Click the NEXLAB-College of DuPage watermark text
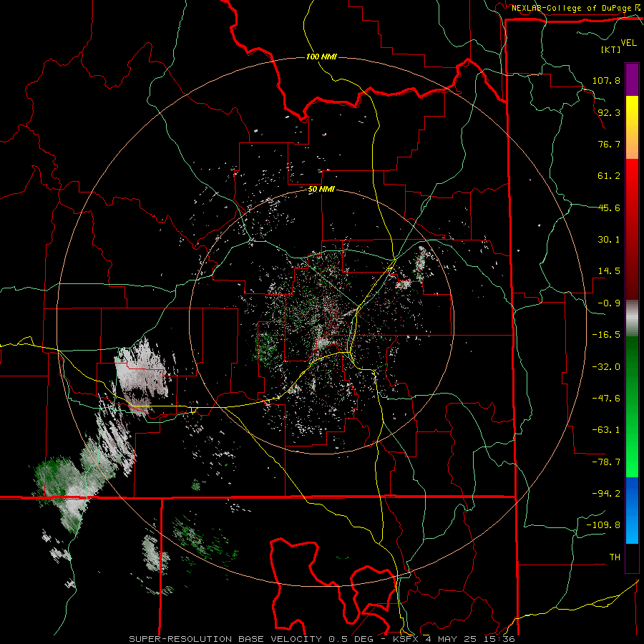644x644 pixels. tap(571, 8)
